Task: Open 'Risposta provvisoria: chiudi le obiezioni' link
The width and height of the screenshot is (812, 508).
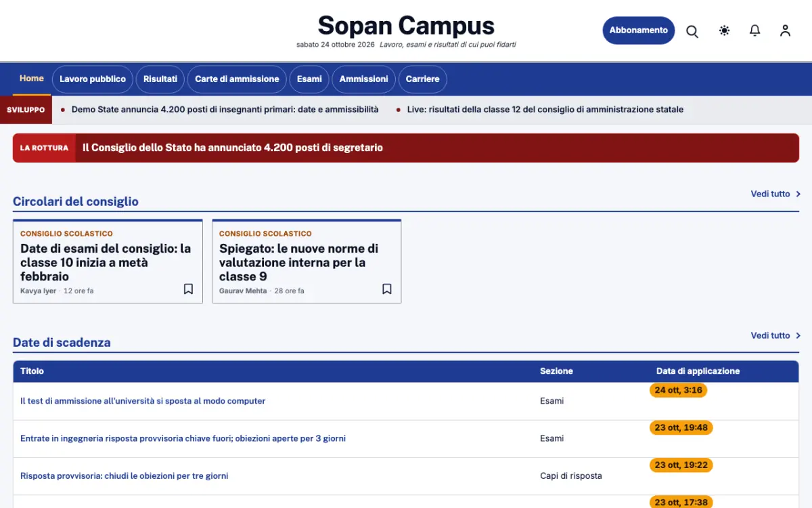Action: 124,475
